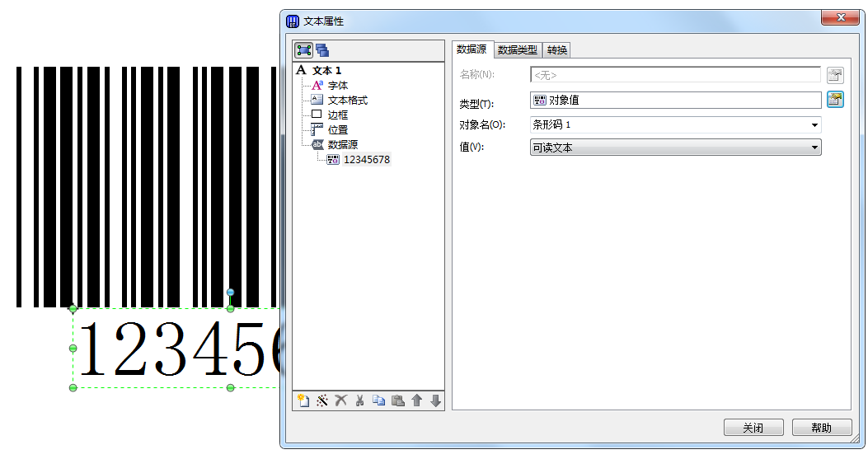
Task: Click the 帮助 button
Action: pyautogui.click(x=822, y=428)
